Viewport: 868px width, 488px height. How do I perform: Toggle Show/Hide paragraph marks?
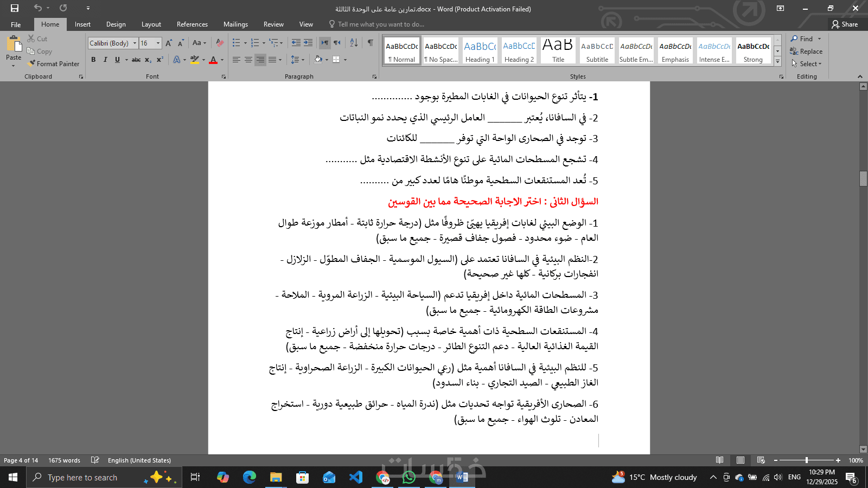(370, 43)
